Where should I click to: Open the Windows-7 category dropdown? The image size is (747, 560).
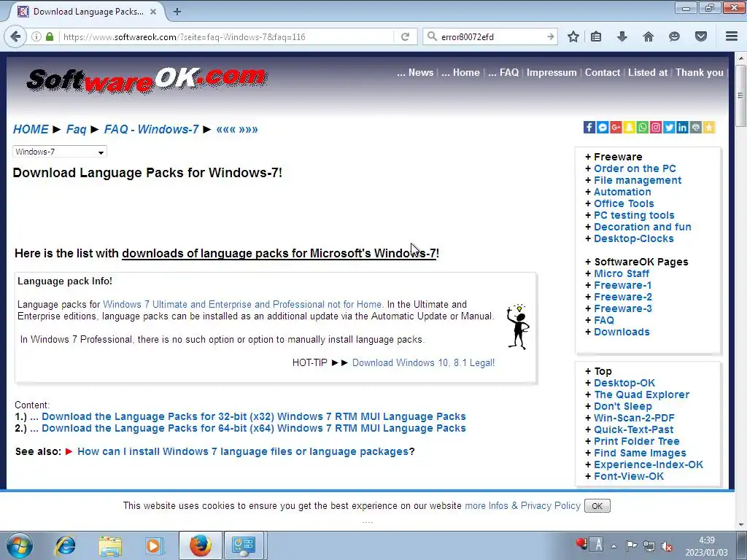coord(60,152)
